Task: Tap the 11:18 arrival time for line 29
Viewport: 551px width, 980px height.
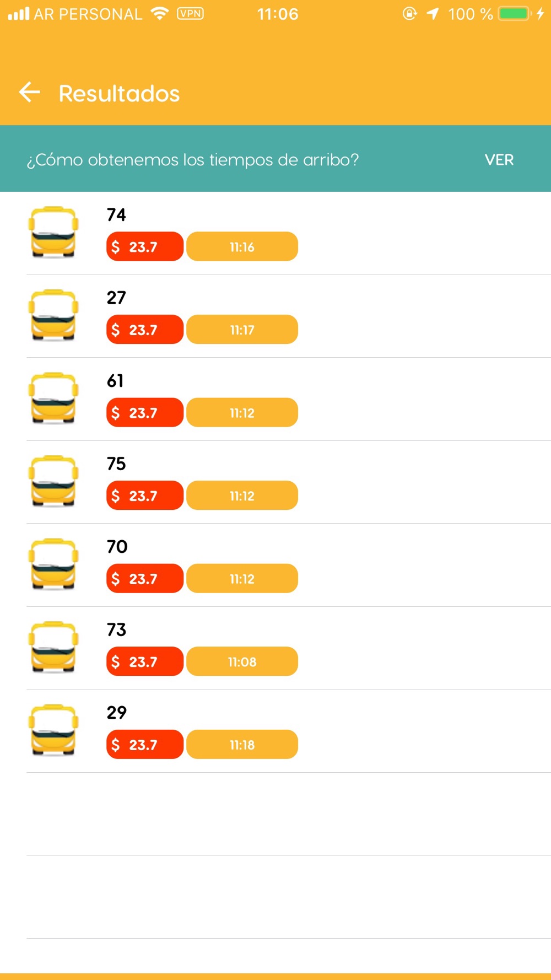Action: (x=242, y=745)
